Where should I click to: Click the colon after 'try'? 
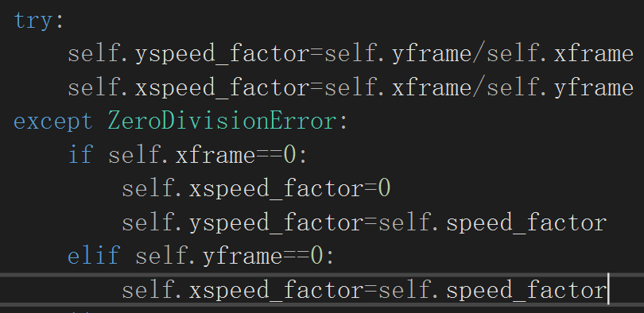pos(60,21)
